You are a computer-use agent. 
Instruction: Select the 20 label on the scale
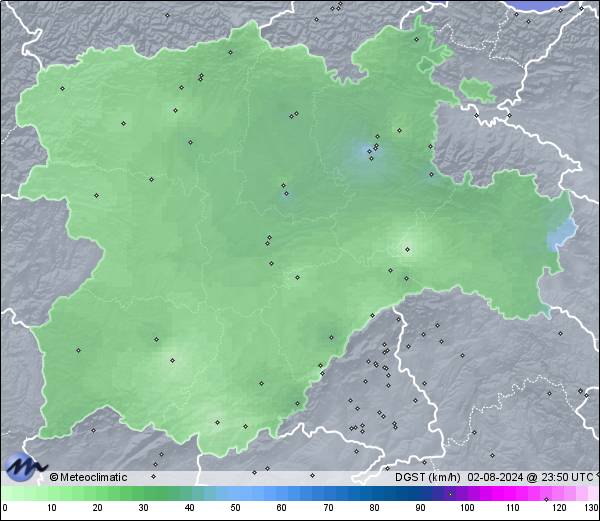pos(98,508)
